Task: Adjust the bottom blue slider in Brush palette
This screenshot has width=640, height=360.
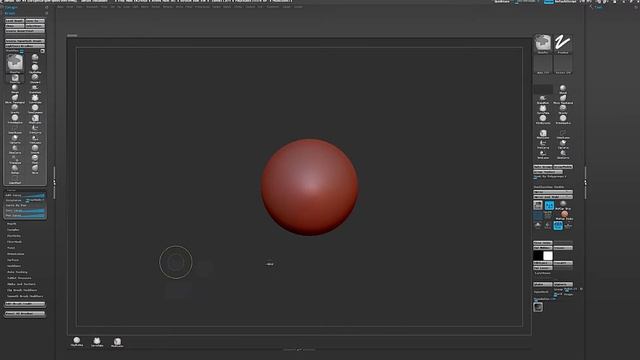Action: [x=25, y=215]
